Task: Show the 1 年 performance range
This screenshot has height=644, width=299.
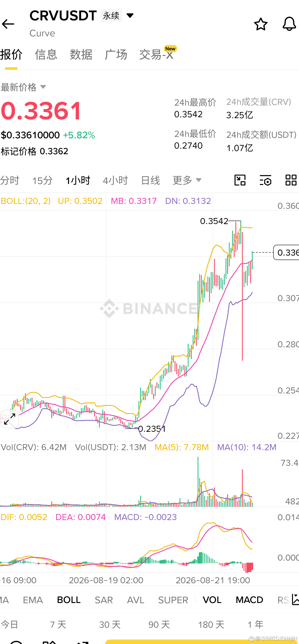Action: pyautogui.click(x=256, y=625)
